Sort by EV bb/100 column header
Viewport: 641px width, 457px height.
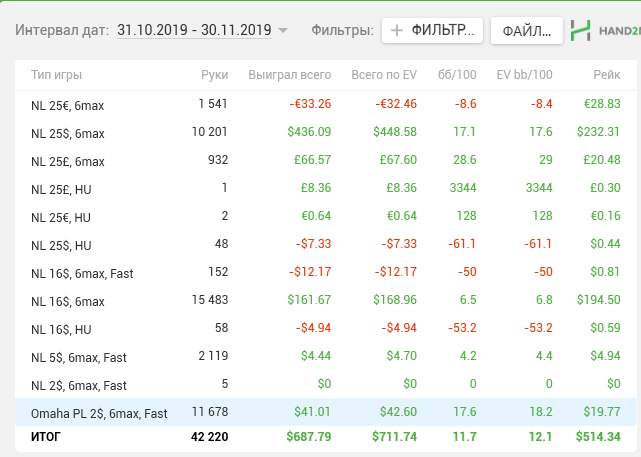(523, 75)
